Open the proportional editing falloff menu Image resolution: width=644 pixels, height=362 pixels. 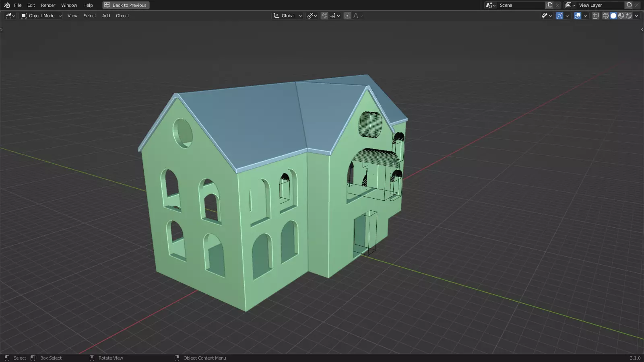pyautogui.click(x=358, y=16)
